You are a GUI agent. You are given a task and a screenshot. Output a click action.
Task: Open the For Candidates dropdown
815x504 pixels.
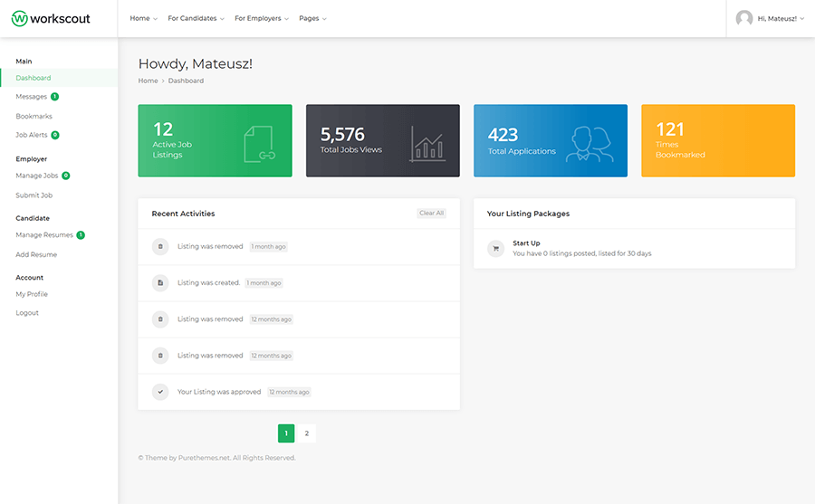(196, 18)
